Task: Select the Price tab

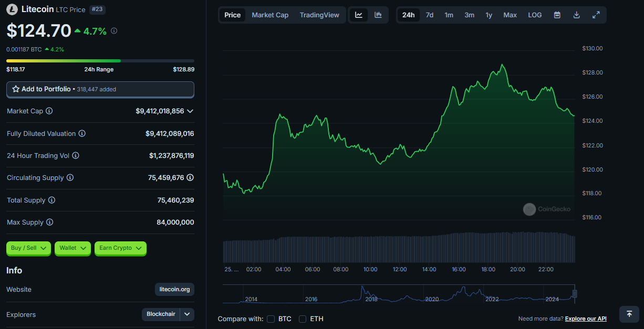Action: click(x=232, y=15)
